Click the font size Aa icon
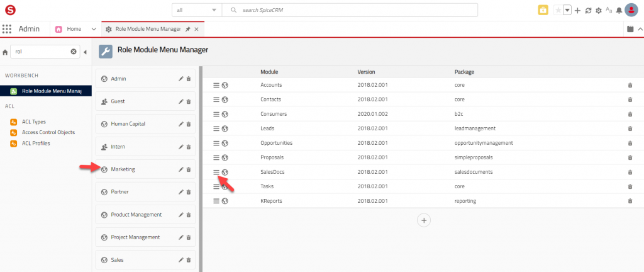The height and width of the screenshot is (272, 644). 609,10
